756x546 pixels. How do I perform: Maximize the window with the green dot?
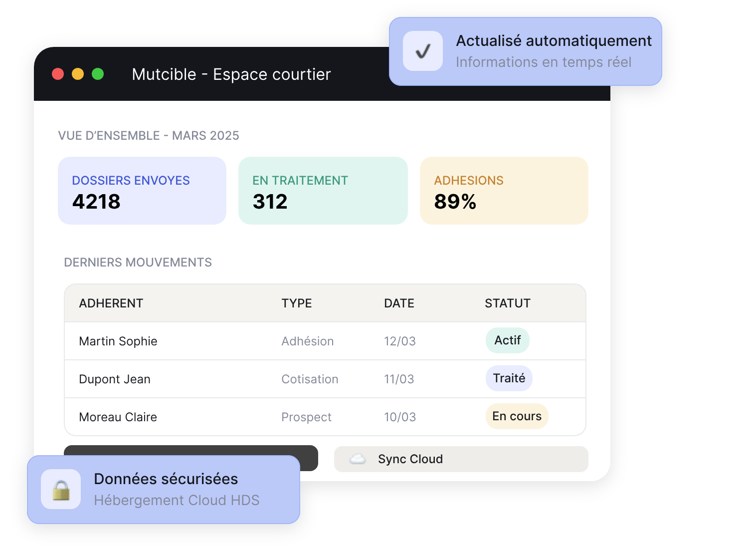98,74
